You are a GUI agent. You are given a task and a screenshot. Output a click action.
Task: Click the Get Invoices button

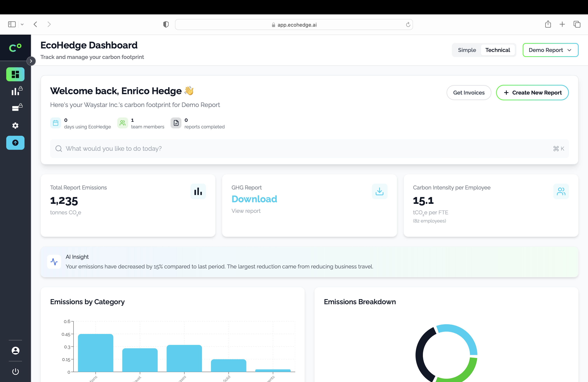pos(469,92)
